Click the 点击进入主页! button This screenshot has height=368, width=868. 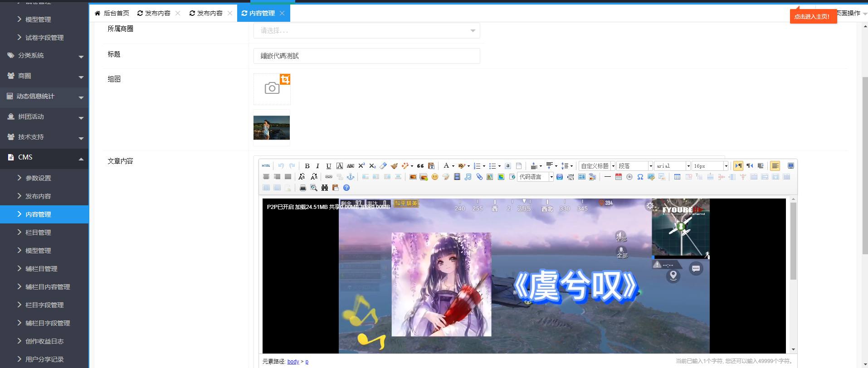(812, 16)
